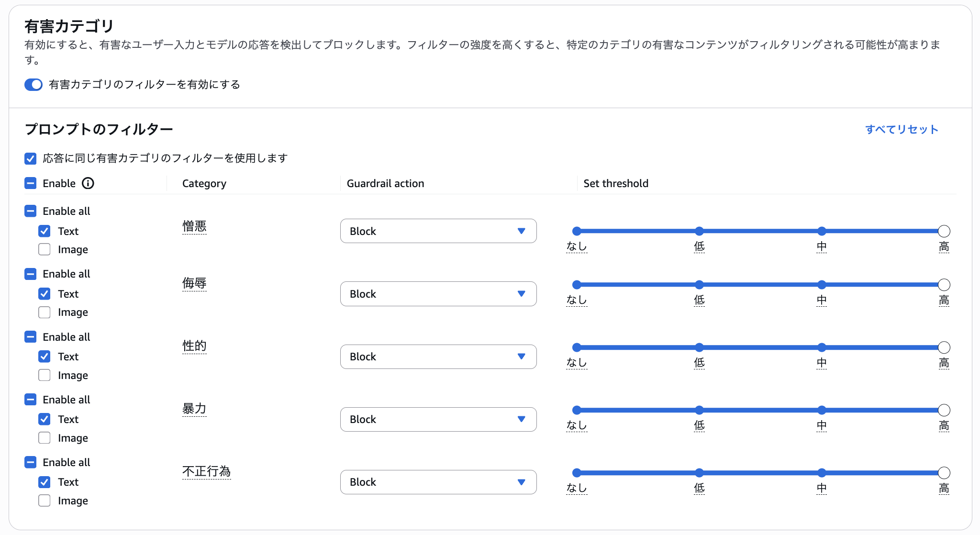Set 不正行為 threshold slider to なし
The height and width of the screenshot is (535, 980).
(x=577, y=473)
